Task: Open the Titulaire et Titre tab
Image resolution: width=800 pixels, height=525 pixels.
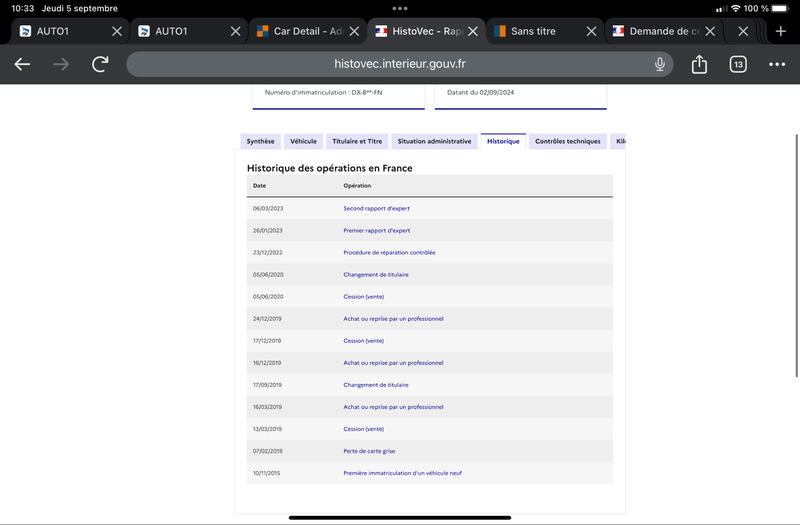Action: (357, 141)
